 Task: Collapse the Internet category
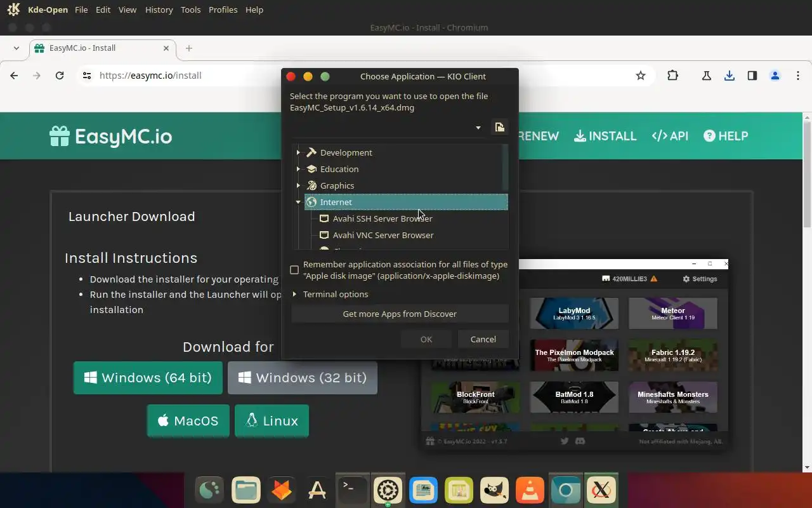298,202
